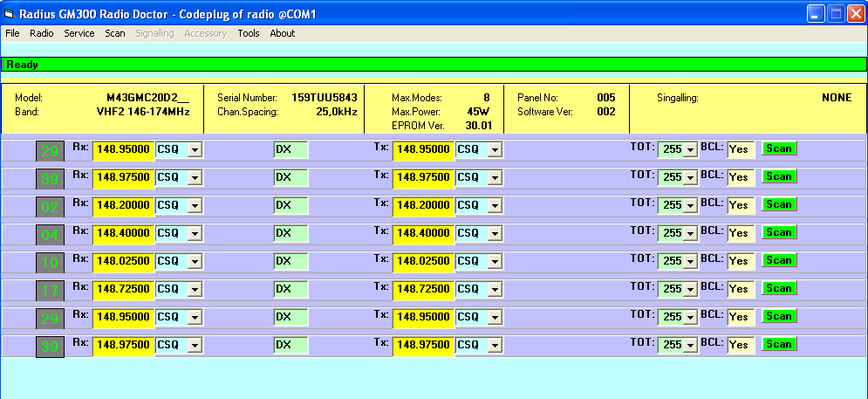
Task: Toggle BCL Yes in channel 17 row
Action: pyautogui.click(x=740, y=289)
